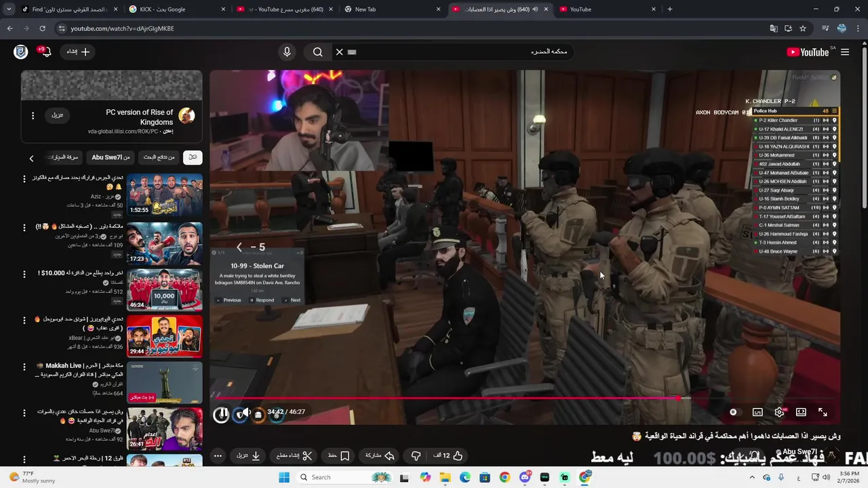Open options for the 1:52:55 video

[24, 180]
